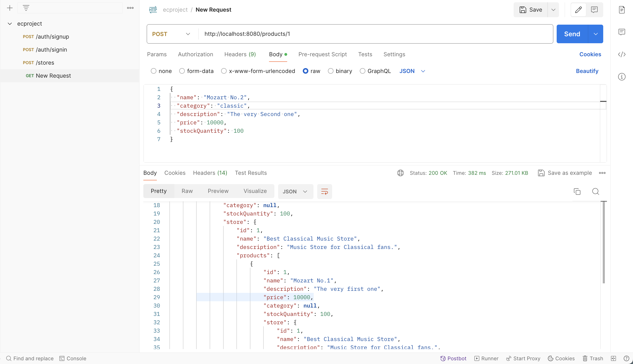
Task: Copy the response body with the copy icon
Action: [577, 192]
